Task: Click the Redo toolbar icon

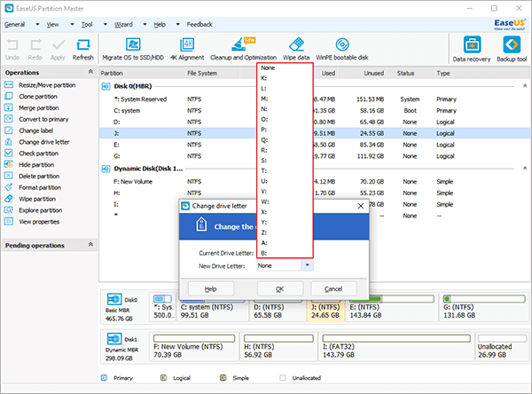Action: [35, 50]
